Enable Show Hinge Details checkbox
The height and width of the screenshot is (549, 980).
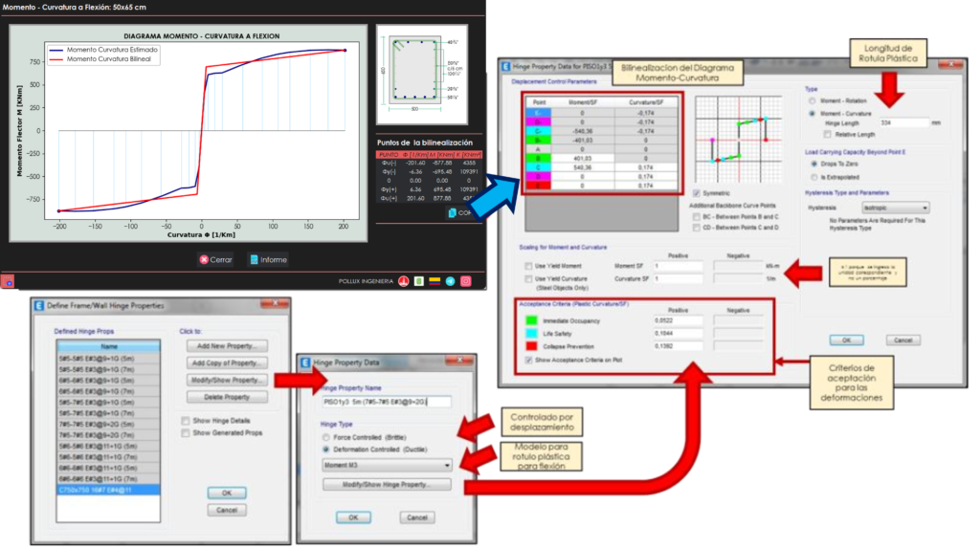[x=186, y=421]
